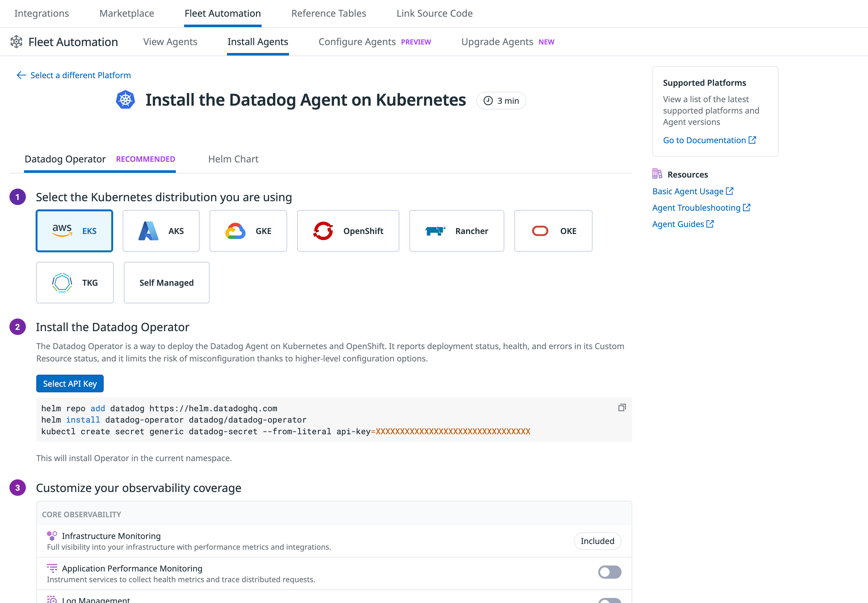Open the Install Agents tab

pyautogui.click(x=258, y=42)
